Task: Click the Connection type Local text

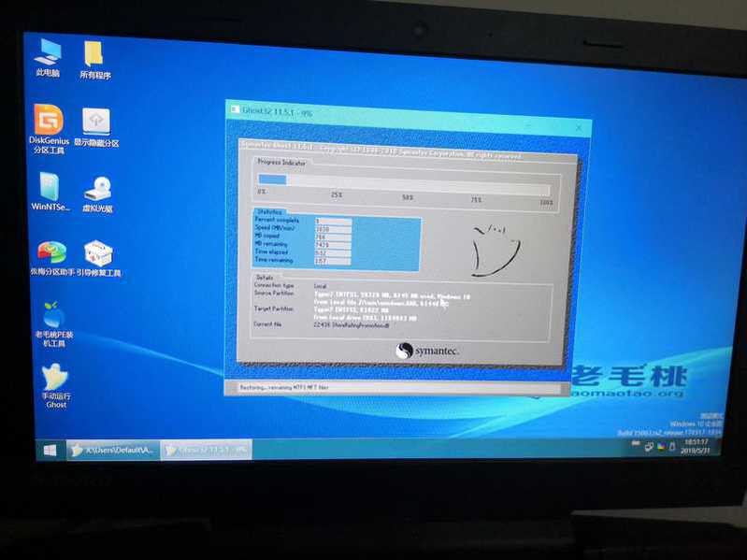Action: tap(320, 286)
